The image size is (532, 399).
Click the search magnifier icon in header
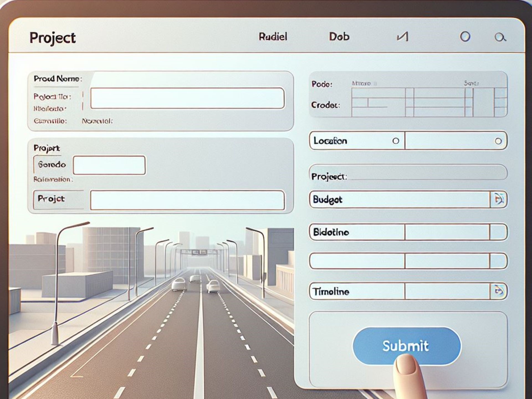tap(500, 37)
